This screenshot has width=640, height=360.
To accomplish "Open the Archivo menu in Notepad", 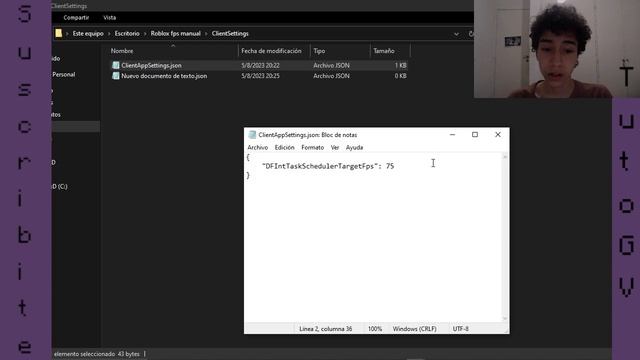I will click(258, 147).
